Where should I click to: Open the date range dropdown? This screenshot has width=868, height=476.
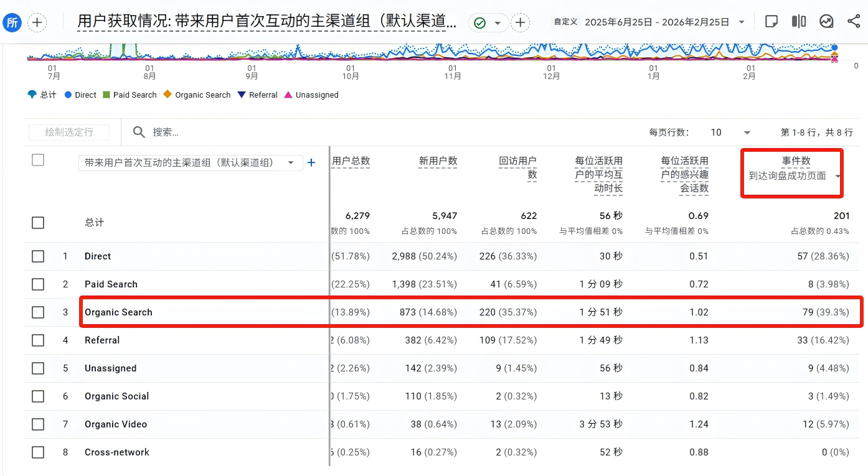point(741,22)
